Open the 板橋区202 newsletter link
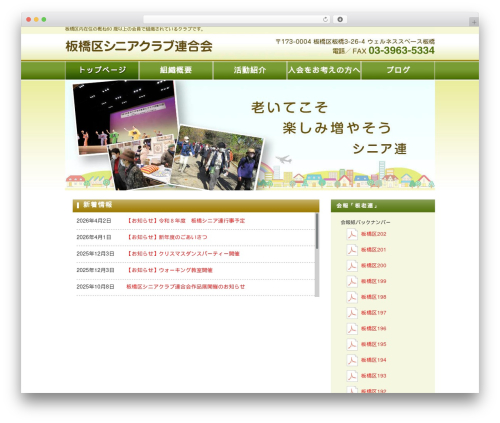 pyautogui.click(x=373, y=234)
